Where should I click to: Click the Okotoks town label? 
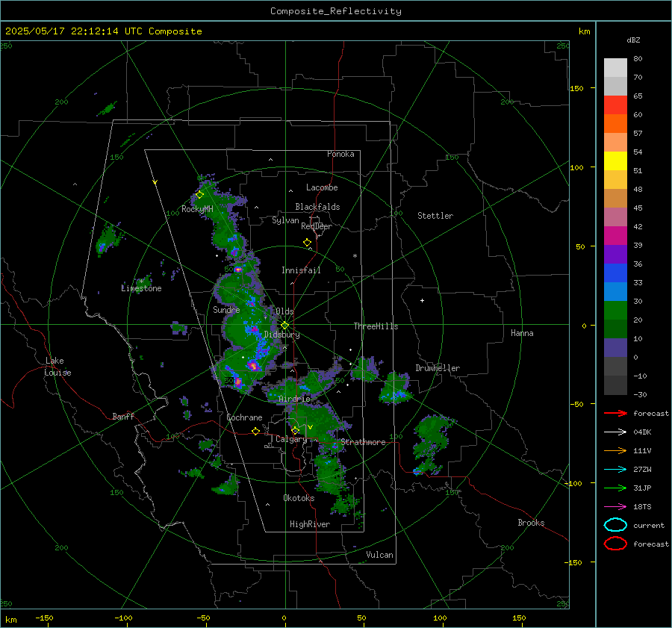click(299, 498)
